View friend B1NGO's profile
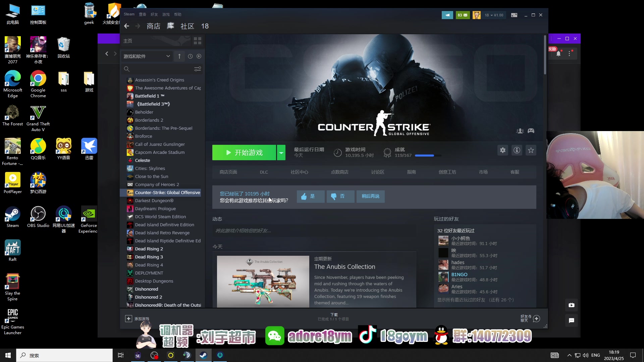 tap(459, 275)
